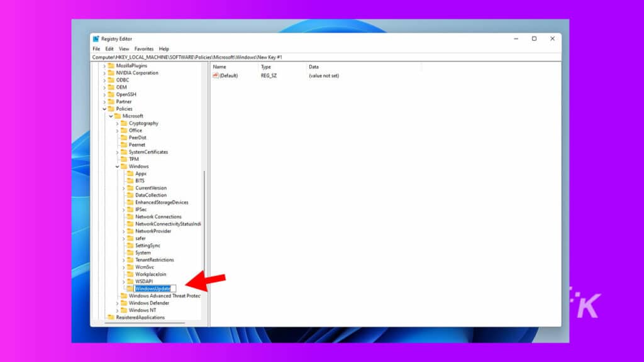Expand the MozillaPlugins key
This screenshot has height=362, width=644.
pos(104,65)
